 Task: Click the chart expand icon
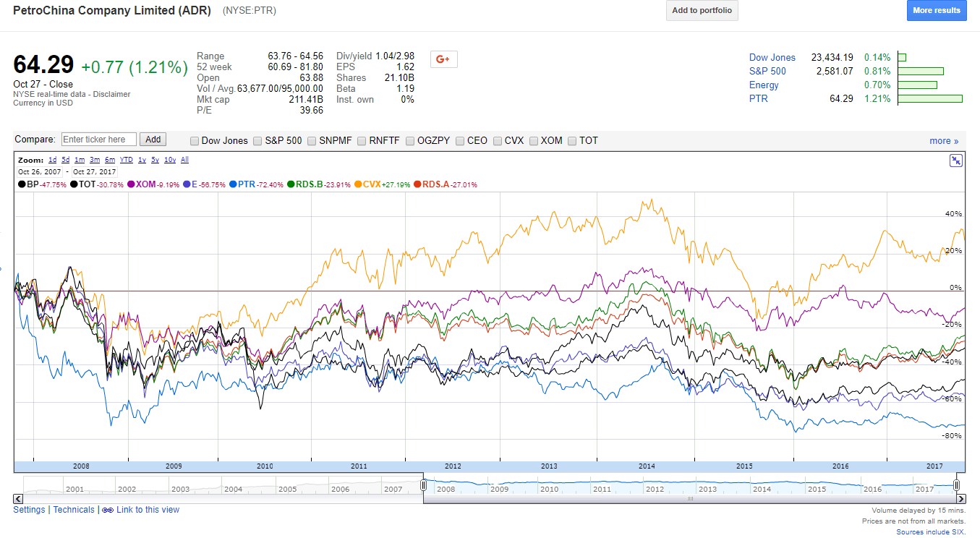click(x=956, y=161)
